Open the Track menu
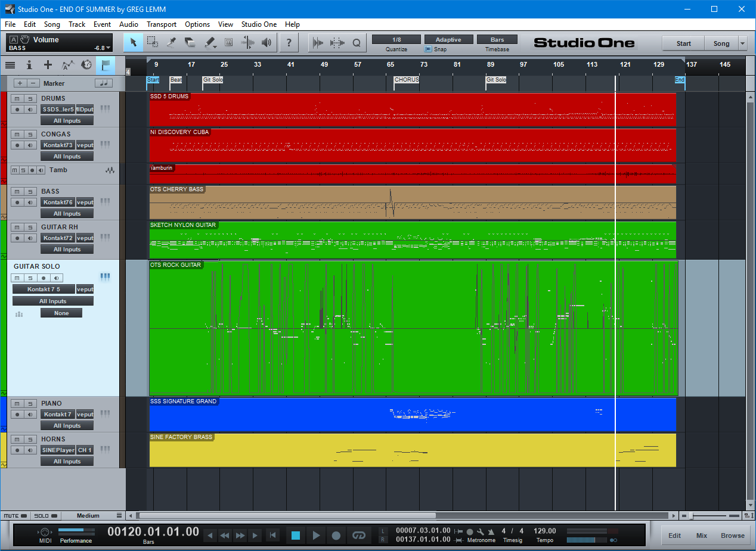This screenshot has height=551, width=756. coord(77,24)
